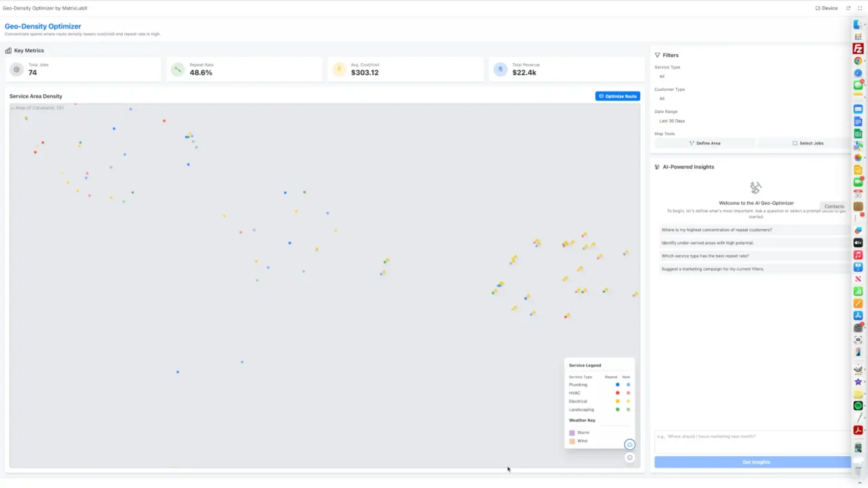
Task: Open FileZilla from the dock
Action: 858,49
